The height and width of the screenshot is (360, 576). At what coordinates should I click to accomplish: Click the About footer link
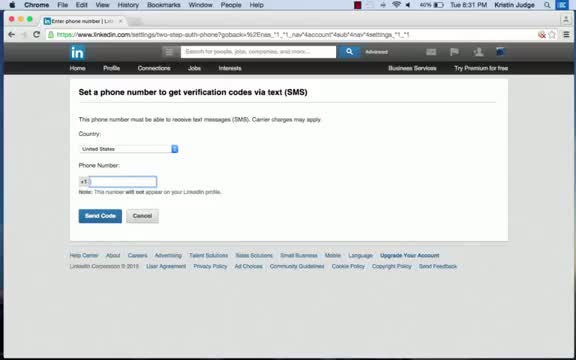click(113, 255)
